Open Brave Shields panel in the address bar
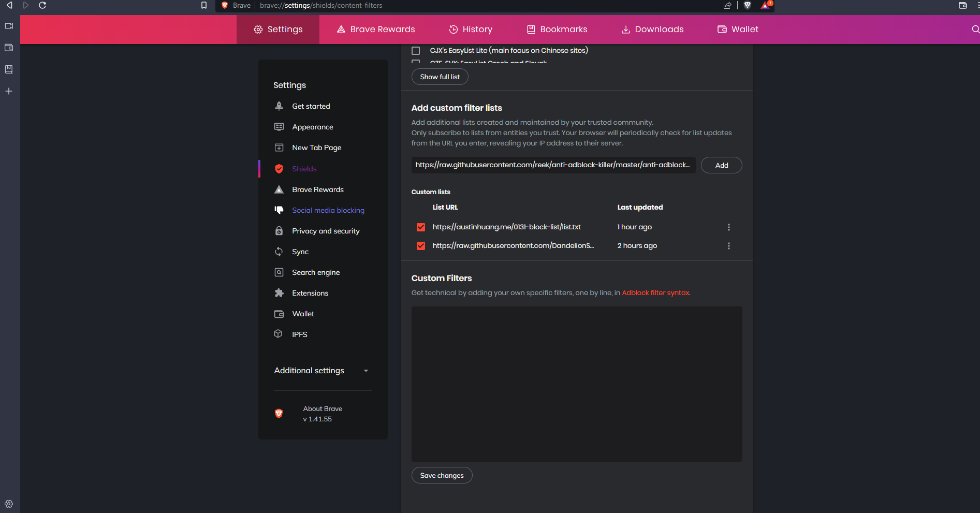 pyautogui.click(x=748, y=6)
